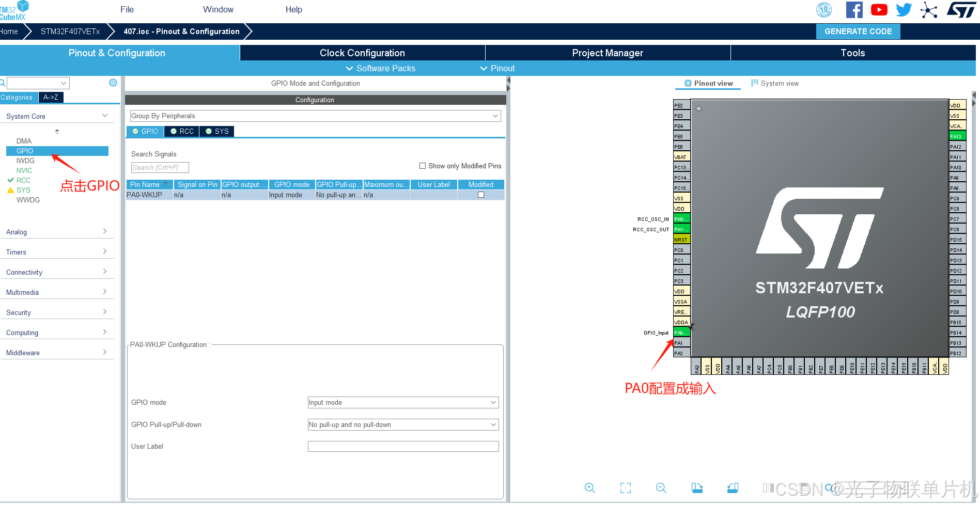Open the ST Facebook page icon
The height and width of the screenshot is (506, 980).
[854, 10]
